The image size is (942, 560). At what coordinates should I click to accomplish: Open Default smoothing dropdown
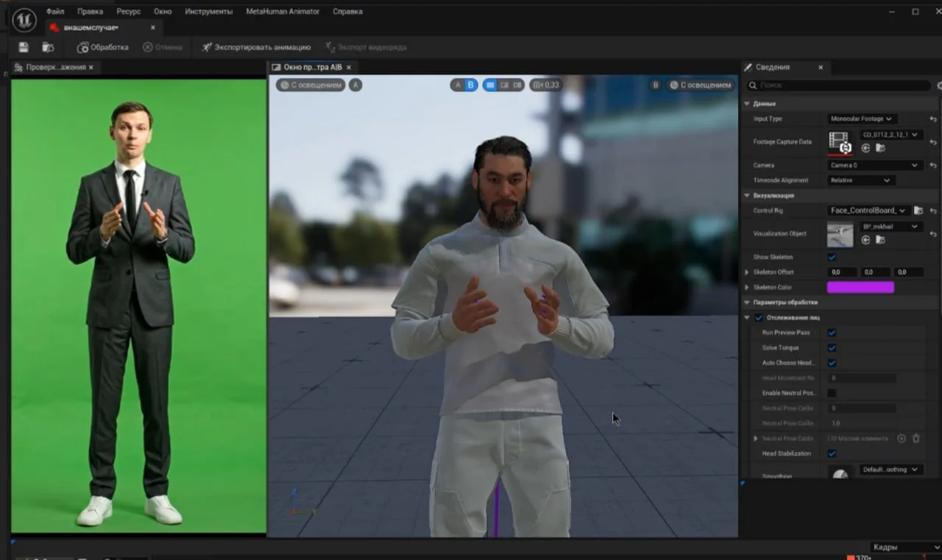tap(891, 469)
